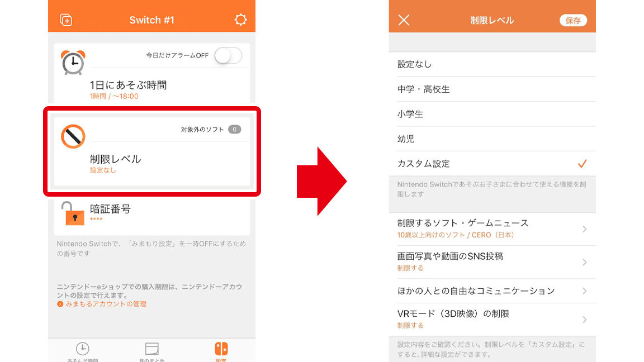Image resolution: width=644 pixels, height=362 pixels.
Task: Tap the add console icon in the header
Action: click(x=66, y=20)
